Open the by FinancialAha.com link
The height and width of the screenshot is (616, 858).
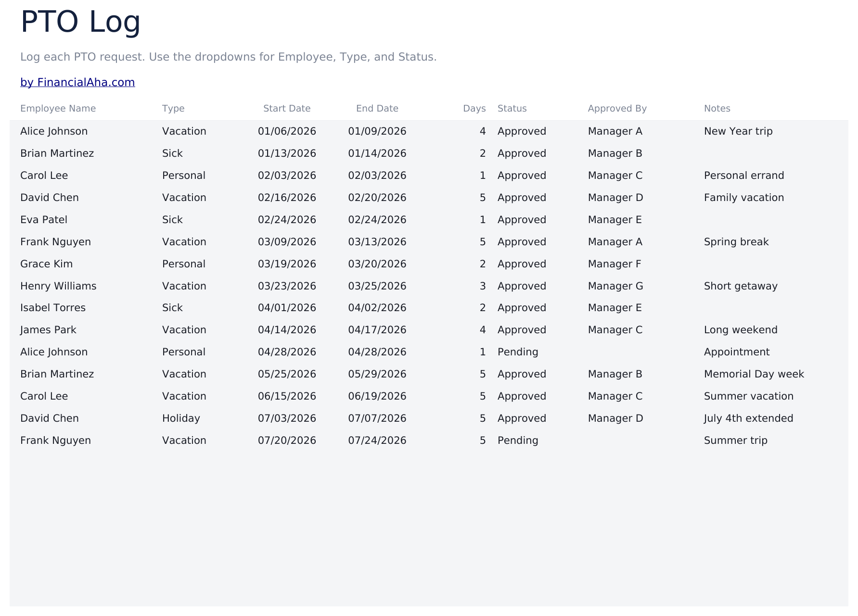77,82
